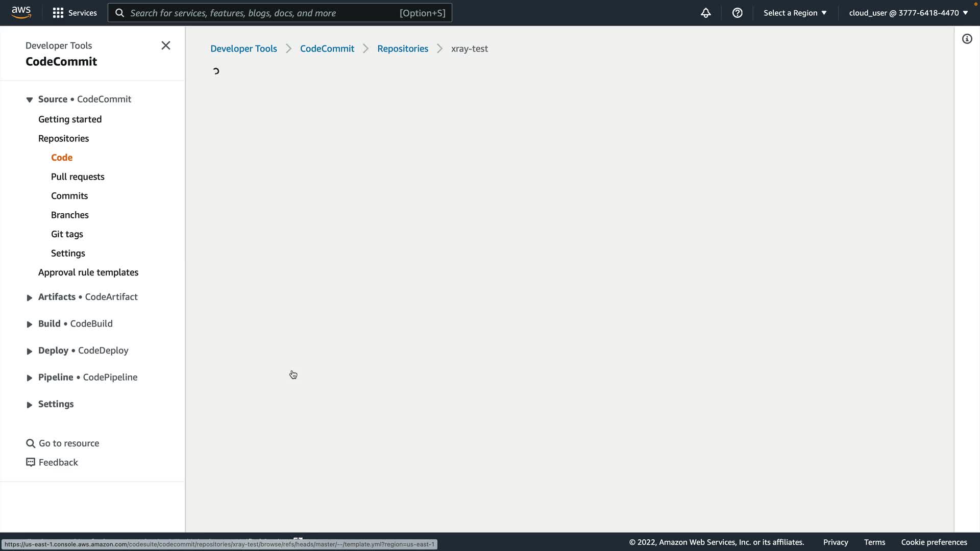The height and width of the screenshot is (551, 980).
Task: Click the CodeCommit breadcrumb link
Action: [x=327, y=48]
